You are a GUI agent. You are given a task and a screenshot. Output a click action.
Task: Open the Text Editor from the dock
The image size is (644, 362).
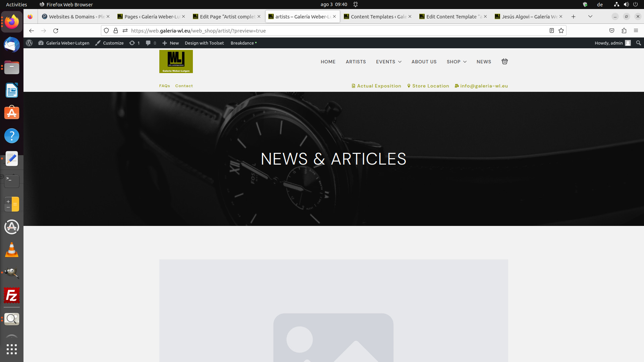tap(12, 159)
